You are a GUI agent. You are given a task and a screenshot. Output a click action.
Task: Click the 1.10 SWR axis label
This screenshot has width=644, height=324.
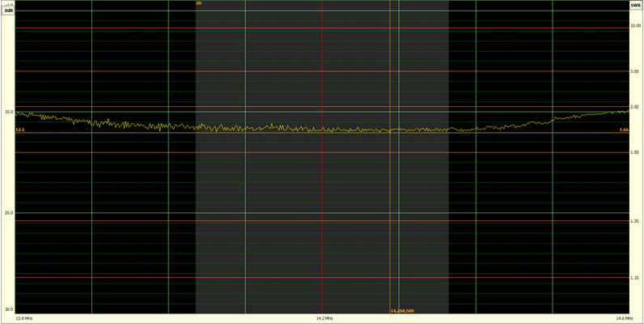pos(635,278)
